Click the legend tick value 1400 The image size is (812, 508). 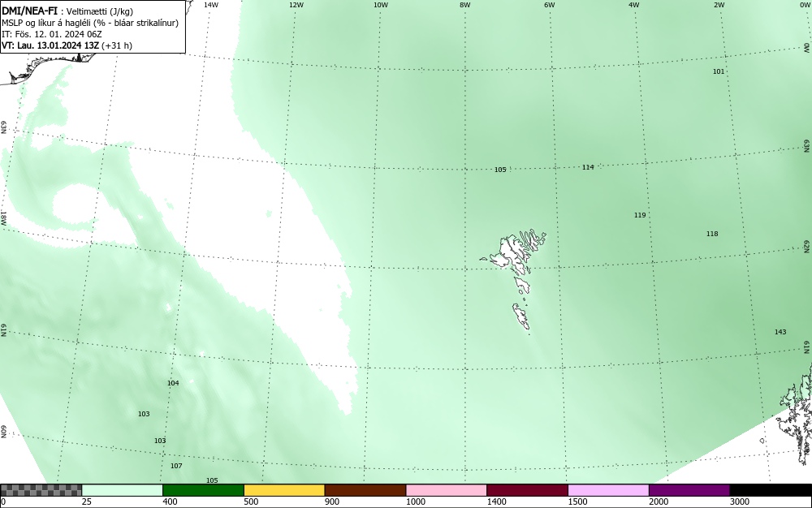pos(497,502)
